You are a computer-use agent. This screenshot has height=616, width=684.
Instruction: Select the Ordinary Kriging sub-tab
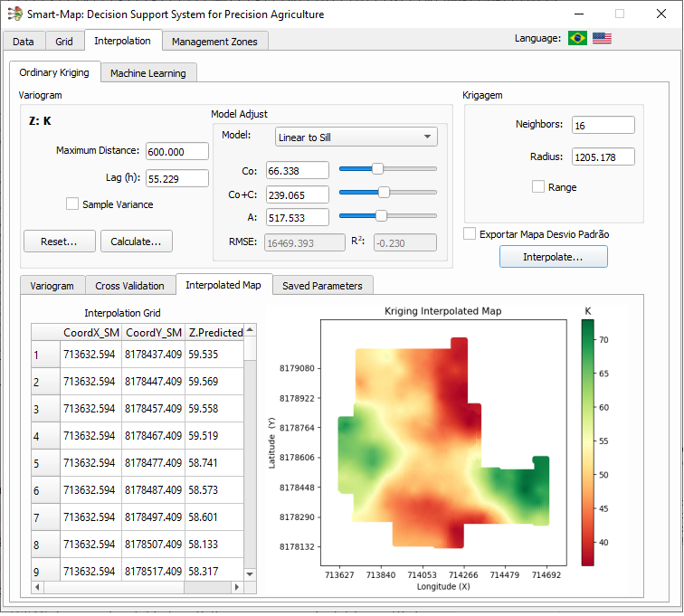54,72
